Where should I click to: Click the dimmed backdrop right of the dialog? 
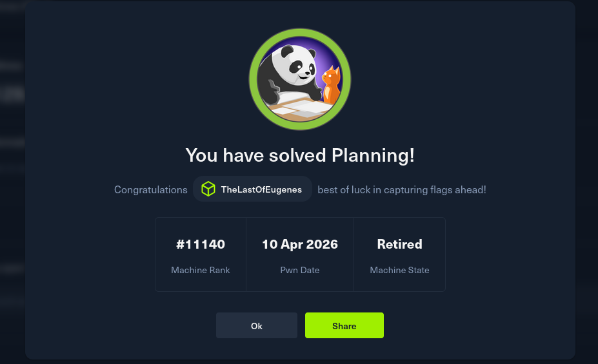pyautogui.click(x=586, y=193)
